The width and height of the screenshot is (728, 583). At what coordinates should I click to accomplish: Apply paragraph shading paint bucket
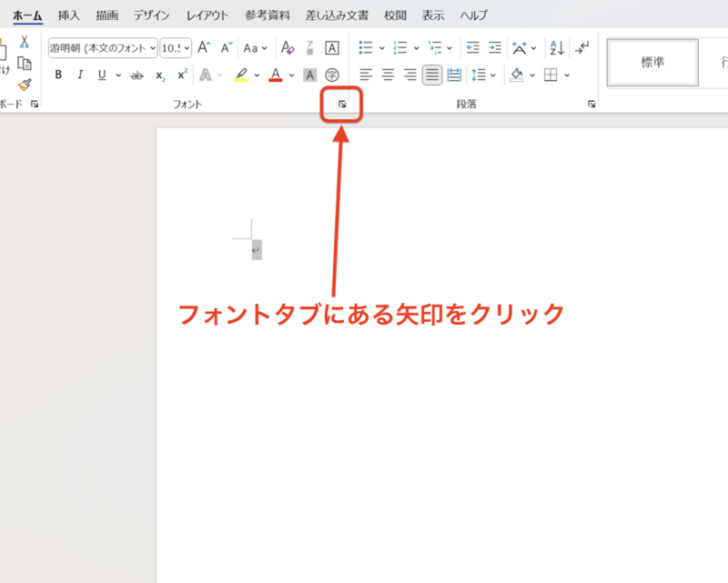coord(517,75)
